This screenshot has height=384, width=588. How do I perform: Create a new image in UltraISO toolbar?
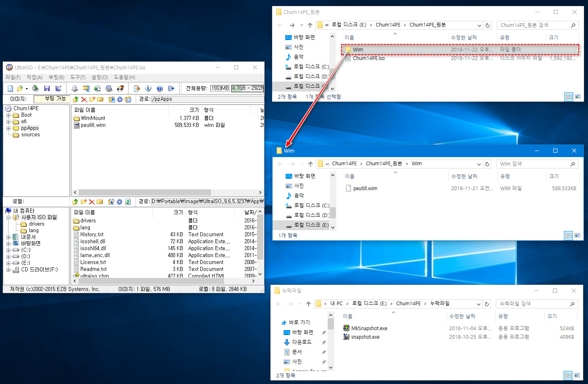[10, 89]
